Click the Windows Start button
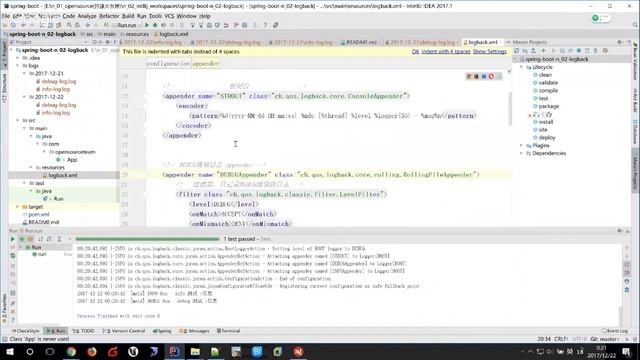Viewport: 640px width, 360px height. pyautogui.click(x=9, y=351)
